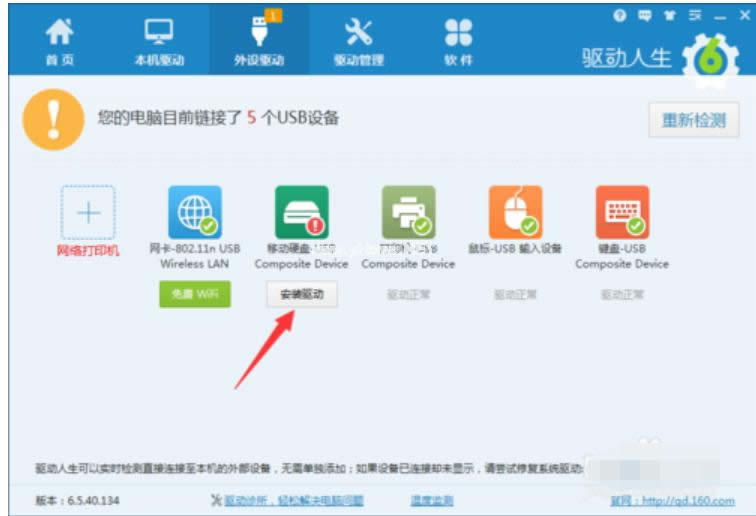This screenshot has width=756, height=516.
Task: Switch to the 本机驱动 tab
Action: click(x=159, y=42)
